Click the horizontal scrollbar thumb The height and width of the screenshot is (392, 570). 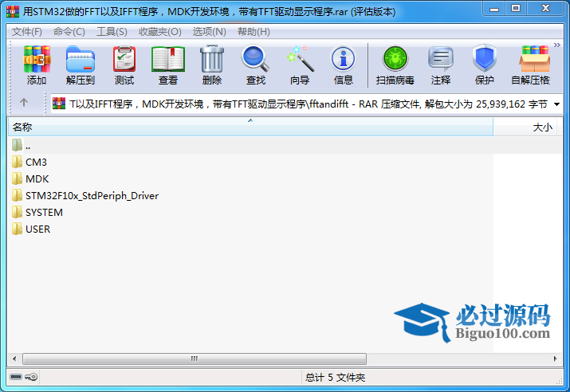(x=195, y=359)
